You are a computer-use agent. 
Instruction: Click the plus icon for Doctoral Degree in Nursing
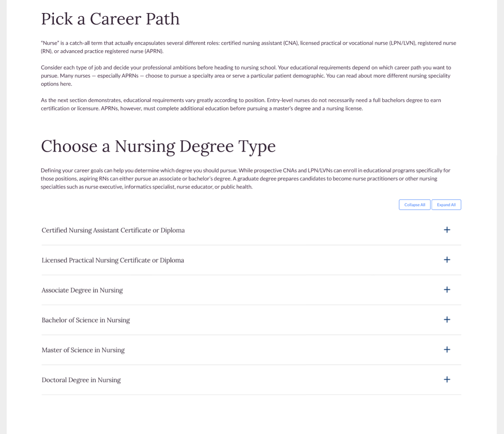point(447,379)
